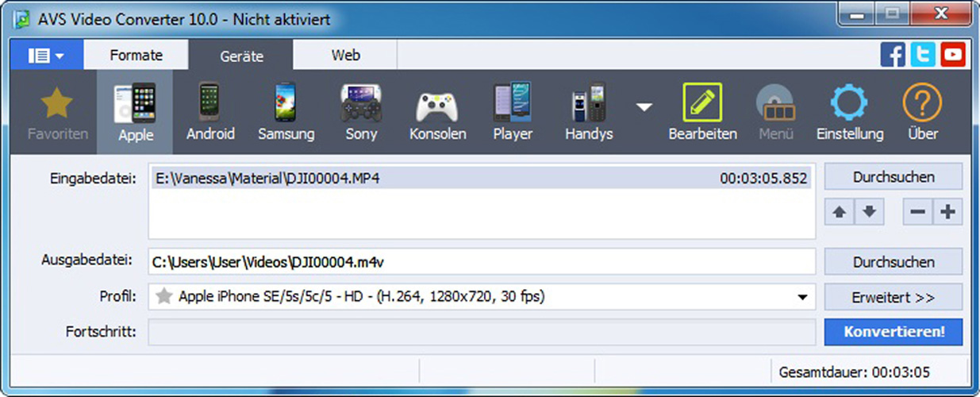Select the Android devices category

(210, 113)
